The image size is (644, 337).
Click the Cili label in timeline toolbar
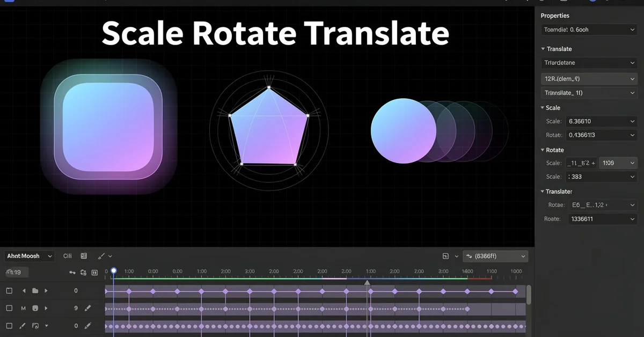[x=68, y=257]
